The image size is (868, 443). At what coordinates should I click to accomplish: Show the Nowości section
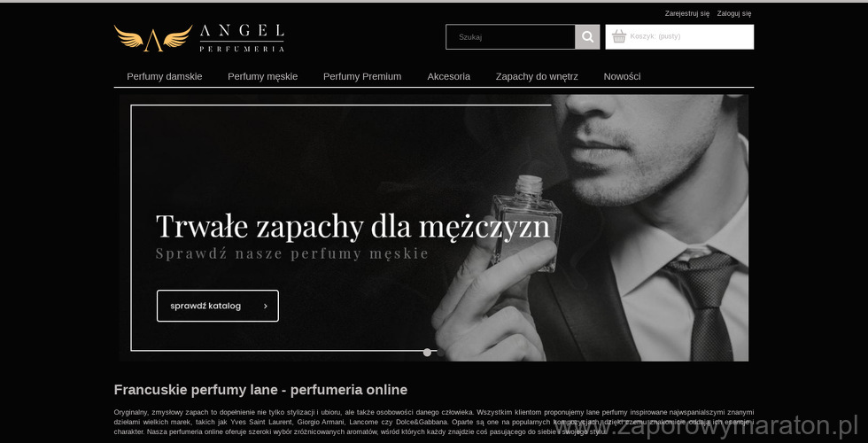[622, 76]
